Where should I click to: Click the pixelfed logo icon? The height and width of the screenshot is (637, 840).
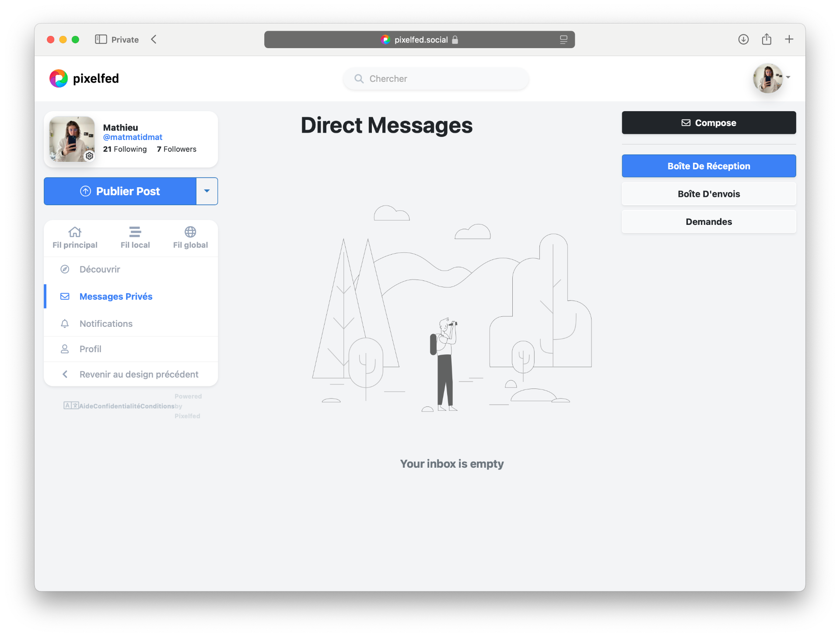coord(59,79)
